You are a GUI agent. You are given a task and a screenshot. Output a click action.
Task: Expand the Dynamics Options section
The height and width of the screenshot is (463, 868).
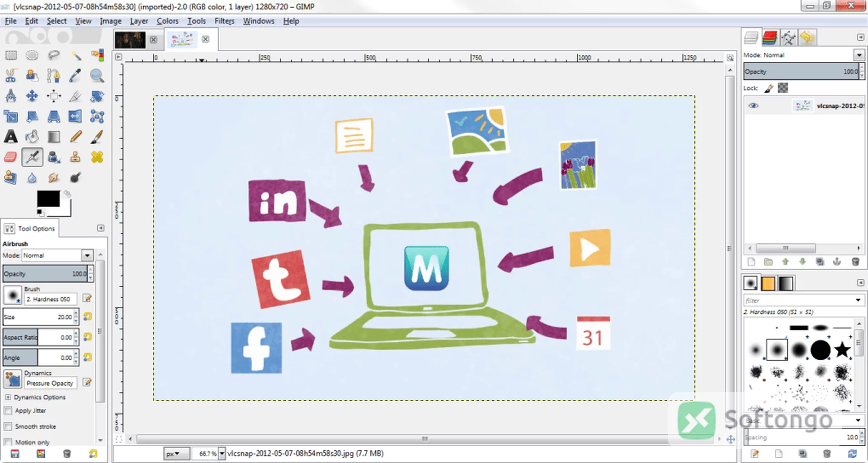(8, 397)
